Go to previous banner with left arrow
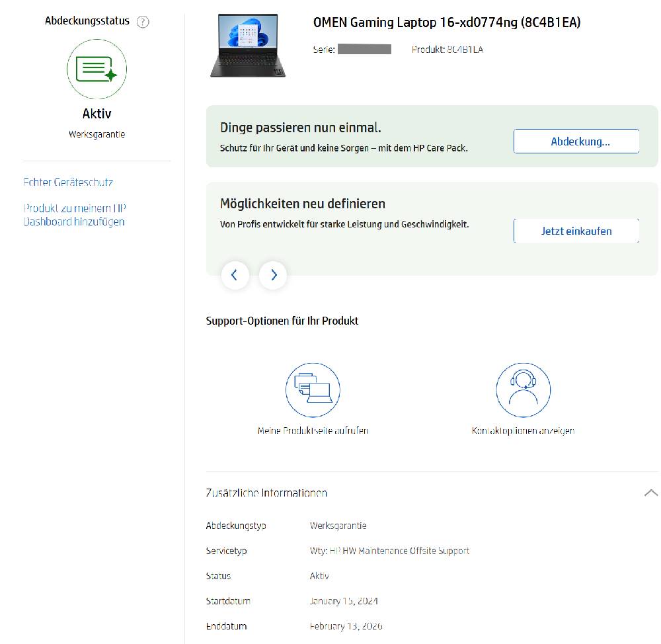The width and height of the screenshot is (661, 644). pos(235,275)
